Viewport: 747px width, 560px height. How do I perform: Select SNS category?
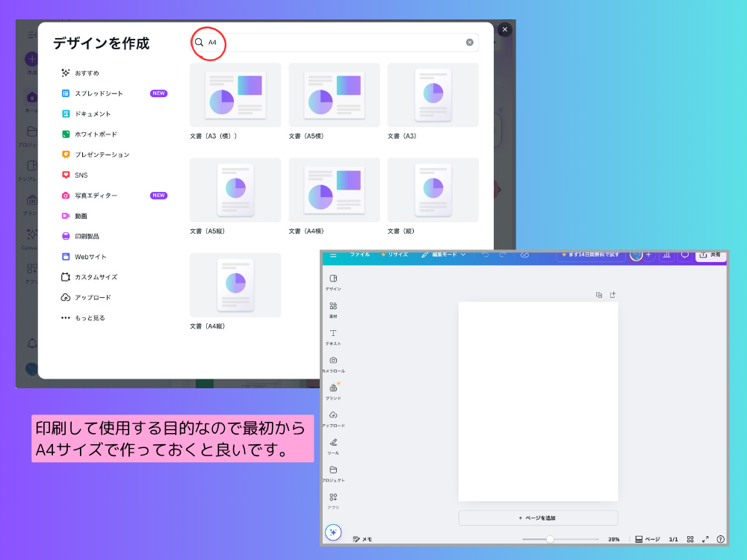[74, 175]
